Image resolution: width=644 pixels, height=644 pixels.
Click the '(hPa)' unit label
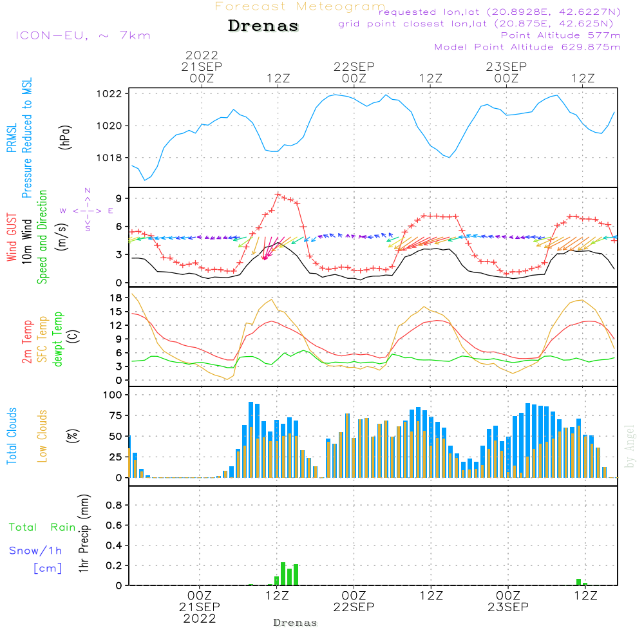[65, 137]
